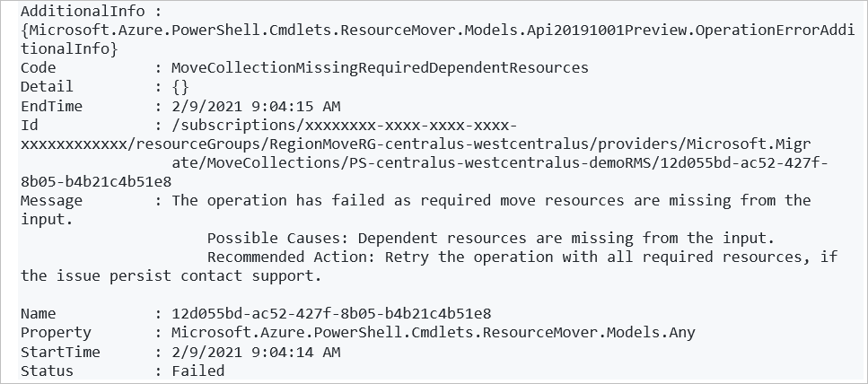Click the Message field label

coord(51,201)
